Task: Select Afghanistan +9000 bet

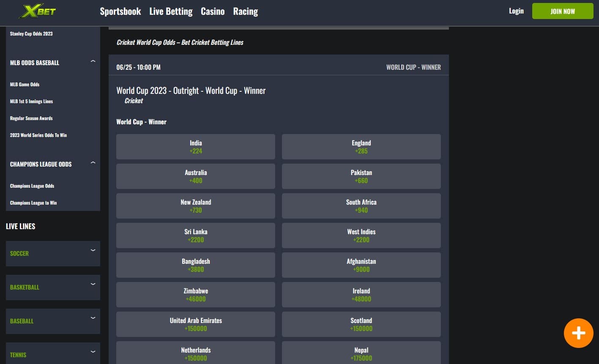Action: (x=361, y=265)
